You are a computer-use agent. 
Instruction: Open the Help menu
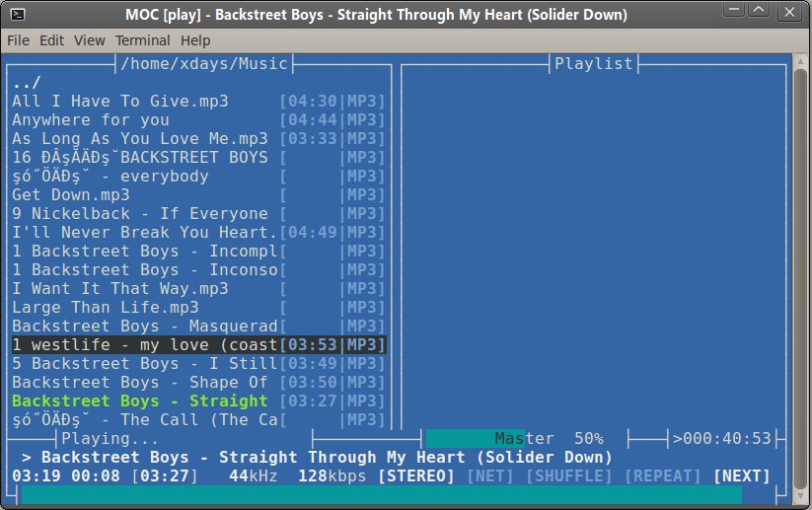point(195,40)
